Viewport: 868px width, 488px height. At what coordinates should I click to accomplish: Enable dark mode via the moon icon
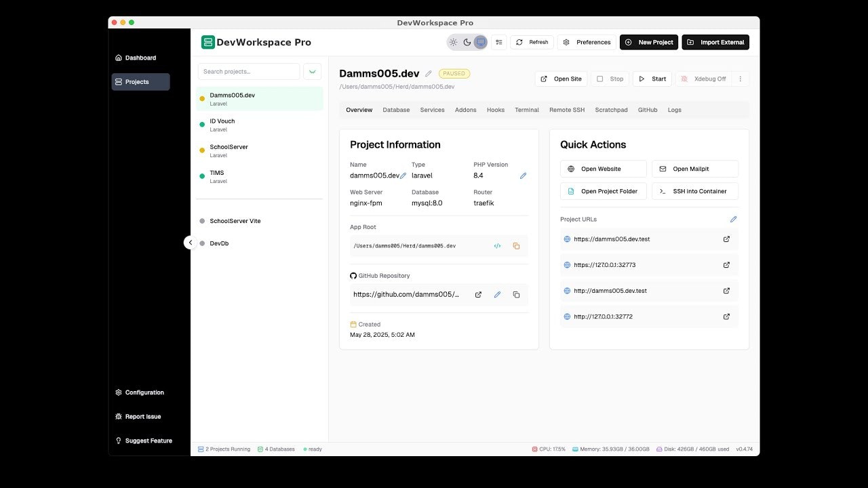[x=467, y=42]
